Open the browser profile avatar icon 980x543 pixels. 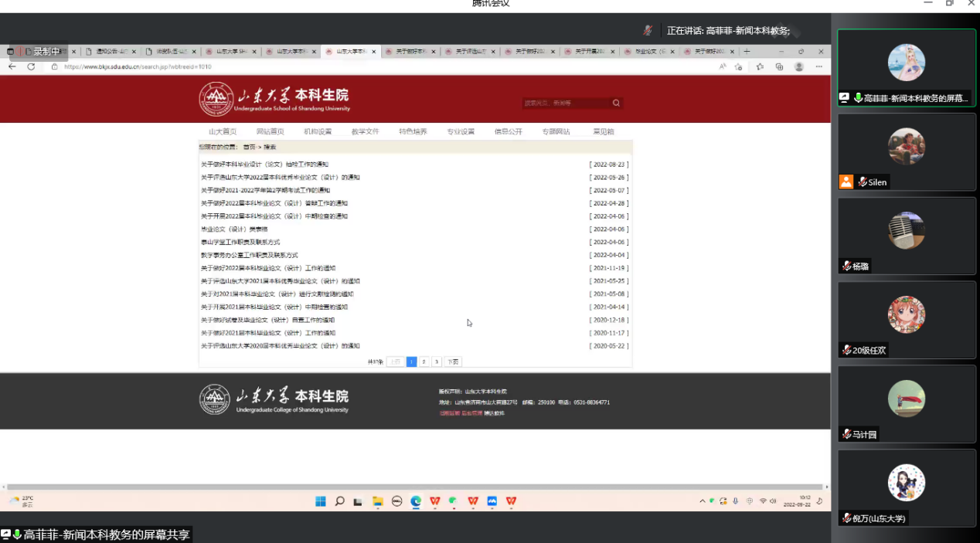click(799, 67)
